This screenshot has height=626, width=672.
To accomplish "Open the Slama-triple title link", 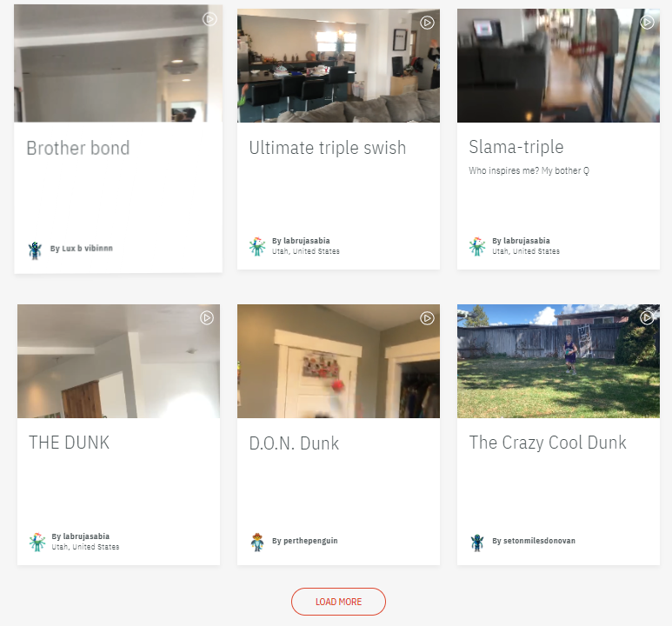I will click(516, 147).
